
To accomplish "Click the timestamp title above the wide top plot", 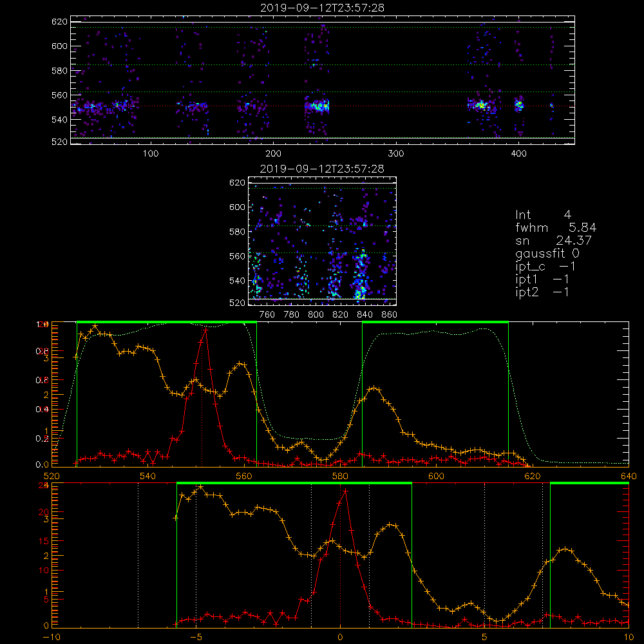I will coord(322,8).
